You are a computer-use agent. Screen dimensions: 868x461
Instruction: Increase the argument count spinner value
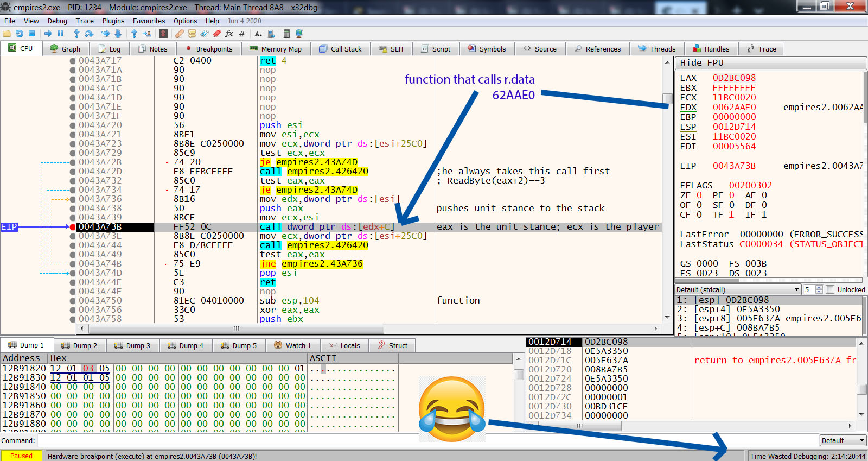coord(819,287)
